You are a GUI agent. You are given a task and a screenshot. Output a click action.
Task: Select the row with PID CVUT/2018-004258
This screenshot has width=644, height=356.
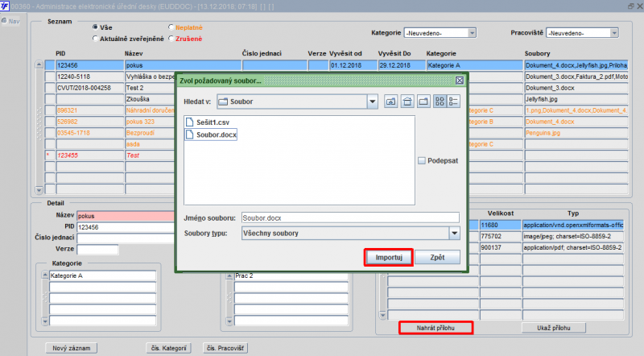point(90,88)
